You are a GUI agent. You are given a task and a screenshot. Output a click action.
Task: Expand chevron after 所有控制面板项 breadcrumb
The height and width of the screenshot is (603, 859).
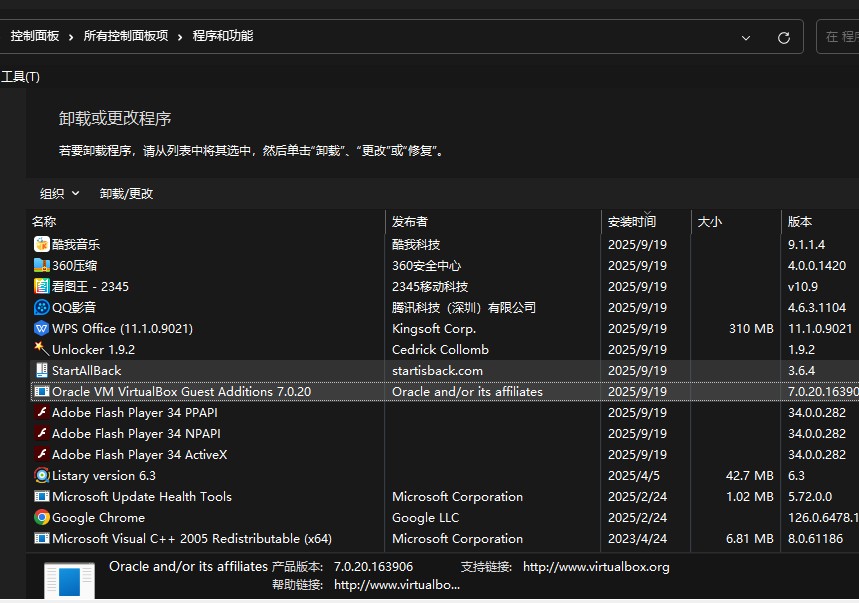pyautogui.click(x=180, y=37)
